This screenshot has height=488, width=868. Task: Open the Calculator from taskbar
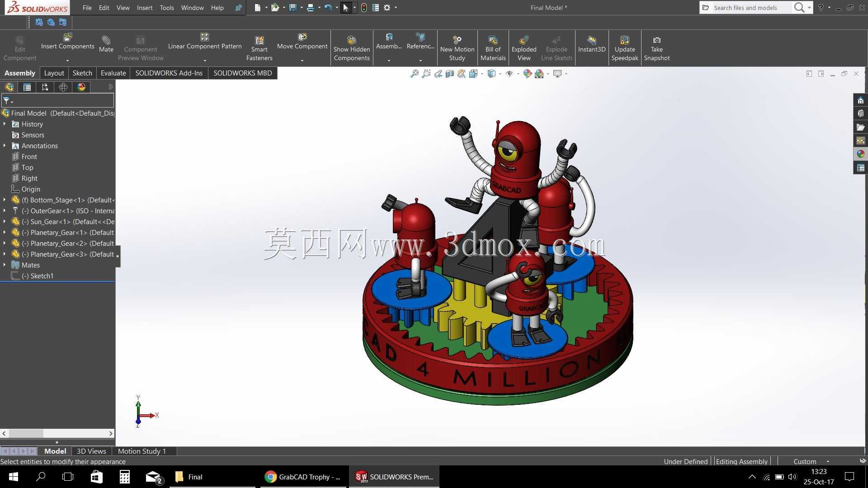pyautogui.click(x=124, y=477)
